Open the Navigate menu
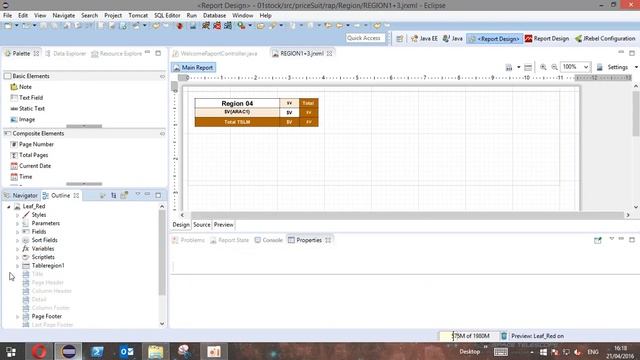This screenshot has width=640, height=360. [x=64, y=16]
